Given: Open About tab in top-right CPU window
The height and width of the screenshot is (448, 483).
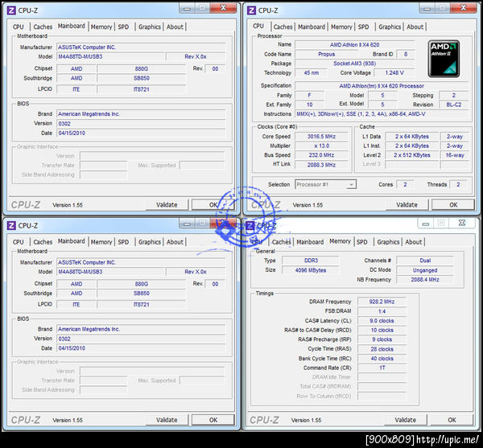Looking at the screenshot, I should pyautogui.click(x=415, y=27).
